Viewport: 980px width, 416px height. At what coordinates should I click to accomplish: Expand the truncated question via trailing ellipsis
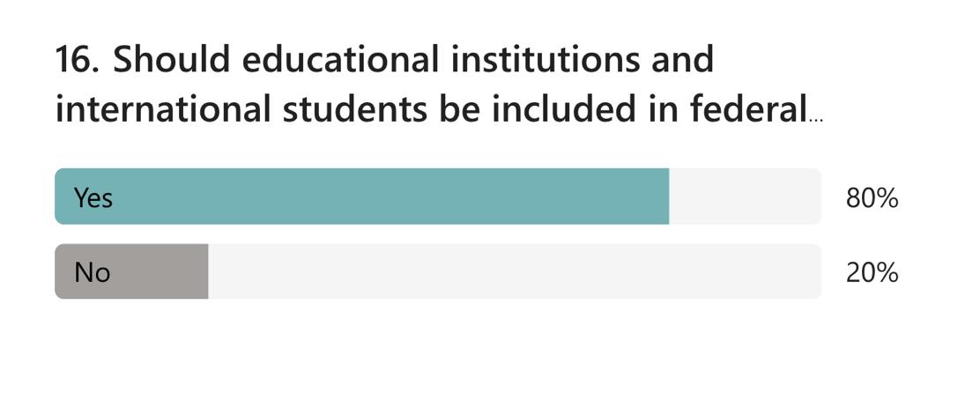[x=815, y=121]
